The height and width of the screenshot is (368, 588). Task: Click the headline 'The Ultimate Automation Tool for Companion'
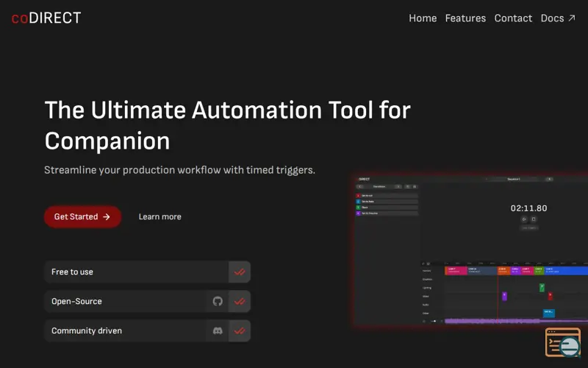228,125
